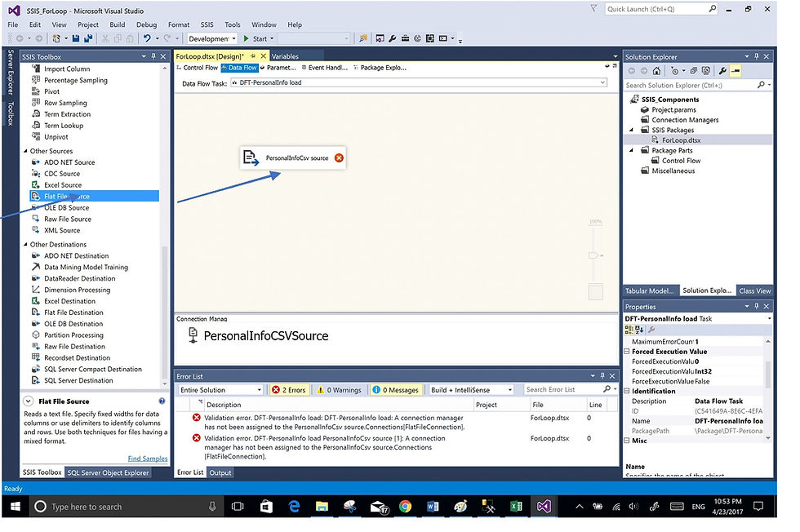This screenshot has width=800, height=532.
Task: Click the Find in Files toolbar icon
Action: pyautogui.click(x=362, y=39)
